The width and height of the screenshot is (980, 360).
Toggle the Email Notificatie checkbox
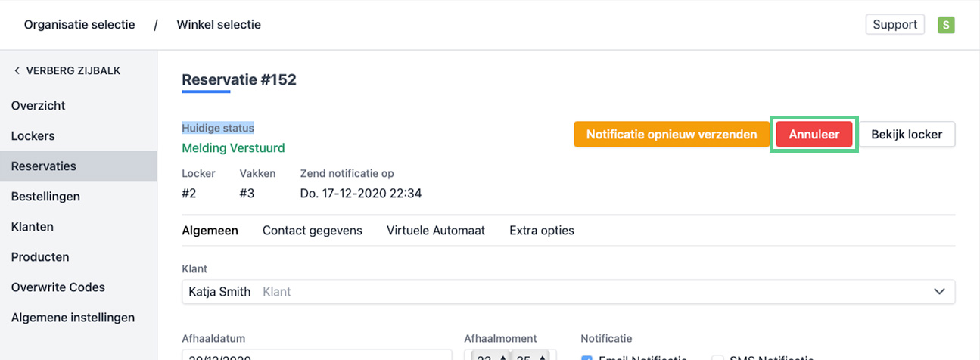[586, 358]
